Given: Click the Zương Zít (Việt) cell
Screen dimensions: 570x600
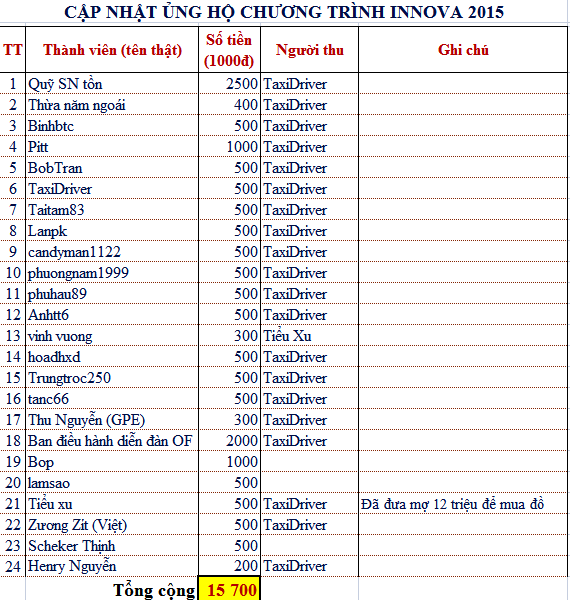Looking at the screenshot, I should click(x=112, y=525).
